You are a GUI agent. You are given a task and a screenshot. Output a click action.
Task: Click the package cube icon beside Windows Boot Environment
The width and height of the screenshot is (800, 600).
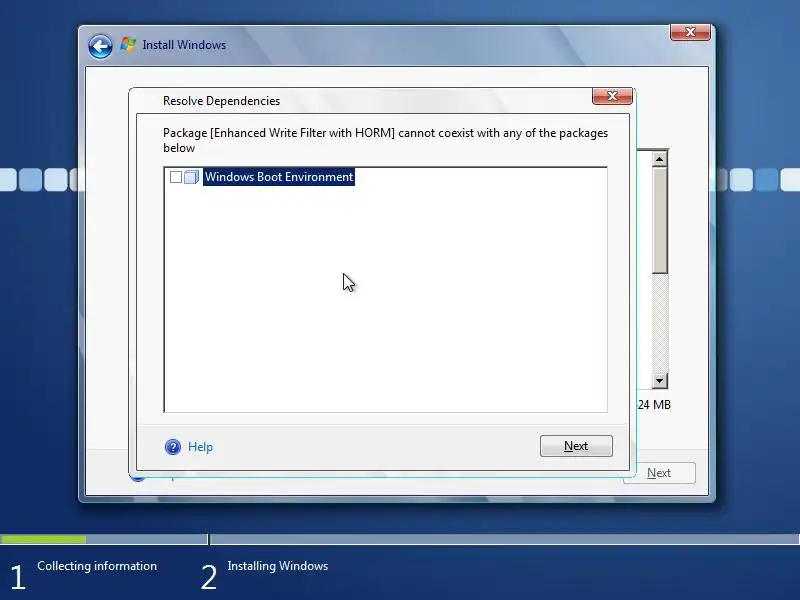coord(191,177)
